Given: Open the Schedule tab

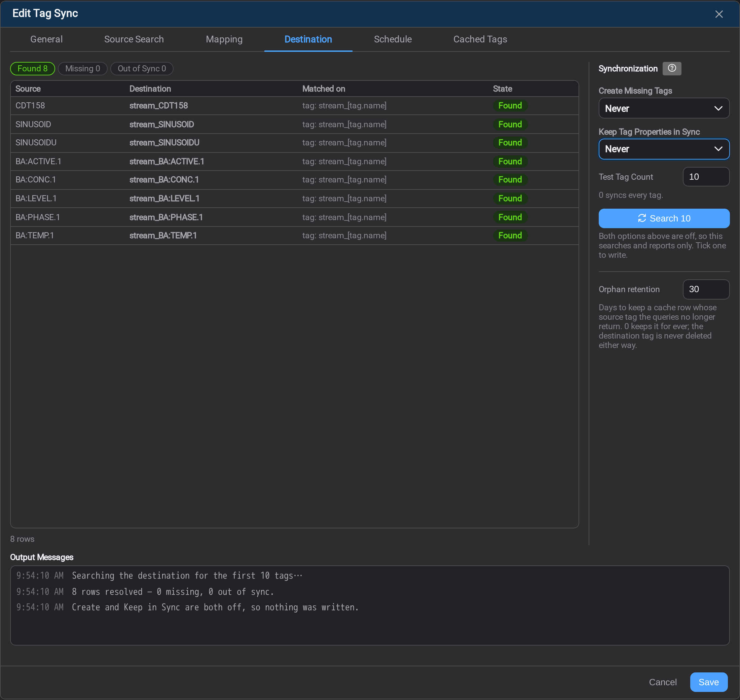Looking at the screenshot, I should point(393,39).
